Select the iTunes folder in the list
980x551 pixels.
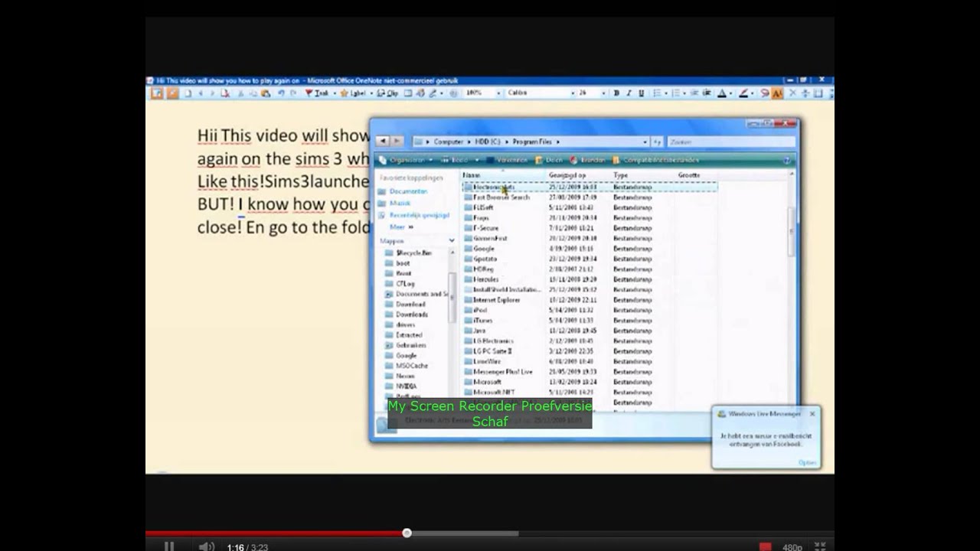[x=482, y=321]
